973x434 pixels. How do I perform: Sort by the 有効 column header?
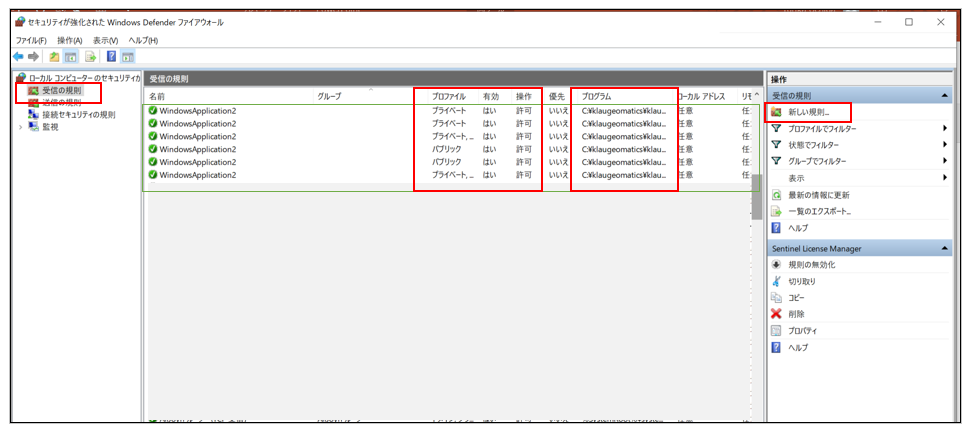click(x=491, y=97)
